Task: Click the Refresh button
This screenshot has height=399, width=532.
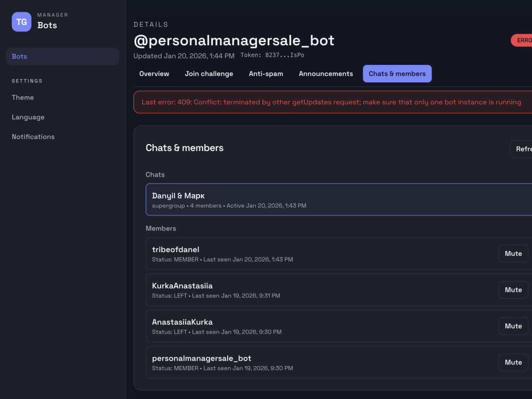Action: (x=521, y=149)
